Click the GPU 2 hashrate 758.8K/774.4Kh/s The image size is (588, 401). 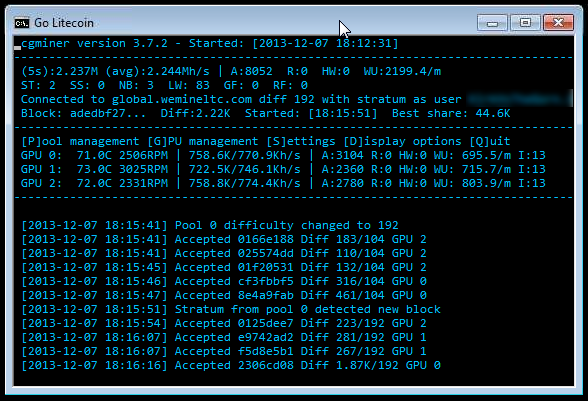244,183
